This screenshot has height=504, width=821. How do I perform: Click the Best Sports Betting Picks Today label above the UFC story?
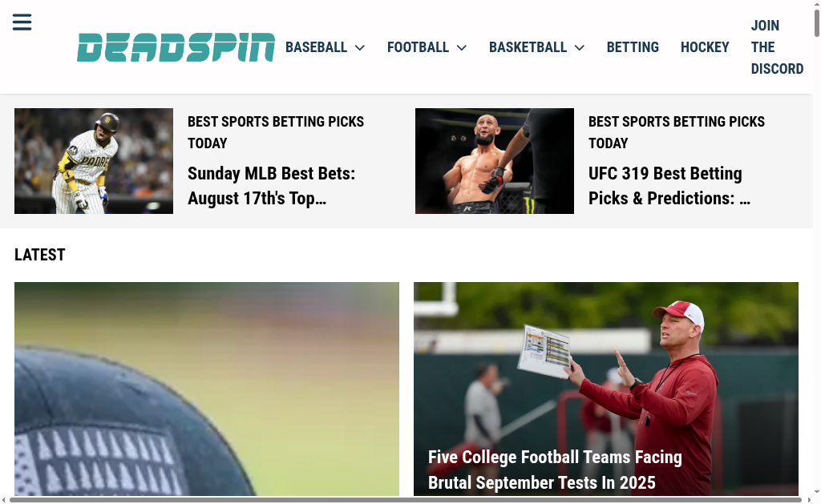tap(677, 132)
